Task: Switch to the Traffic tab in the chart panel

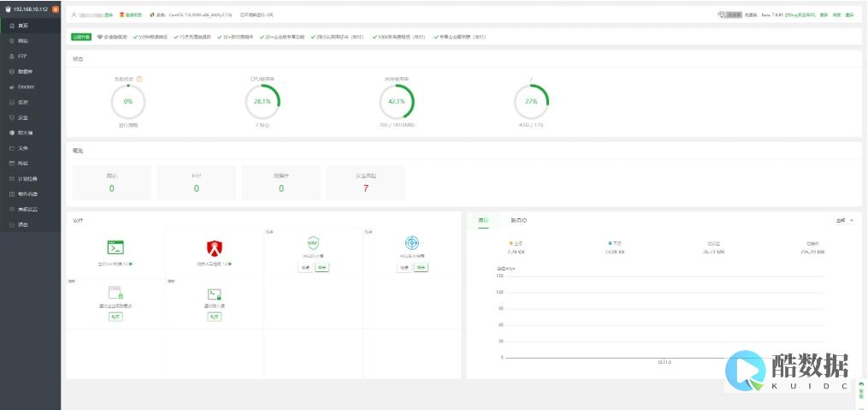Action: point(483,221)
